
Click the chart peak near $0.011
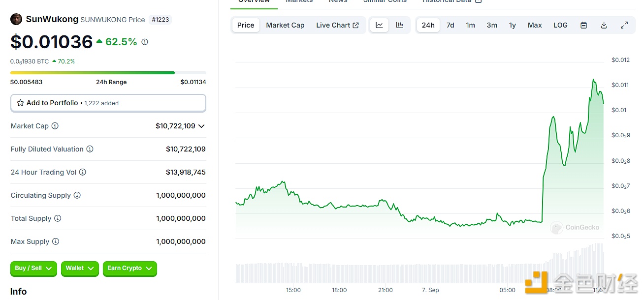[594, 80]
